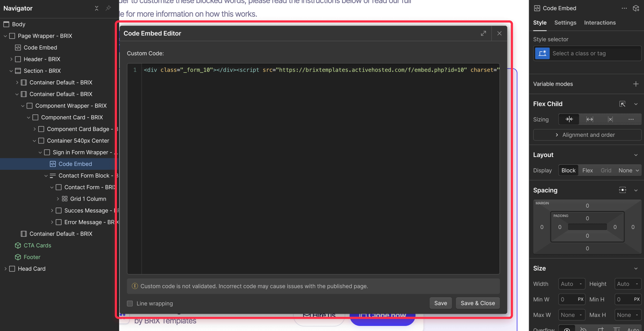This screenshot has width=644, height=331.
Task: Click the Section - BRIX section icon
Action: click(18, 71)
